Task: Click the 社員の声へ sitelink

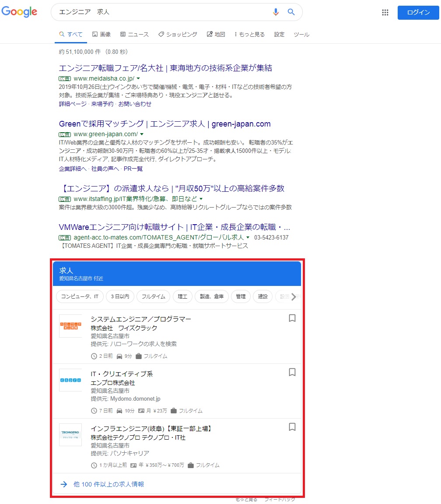Action: click(105, 169)
